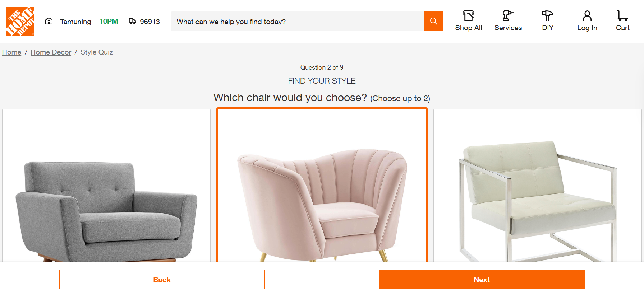Click the Log In person icon
This screenshot has height=290, width=644.
point(587,16)
